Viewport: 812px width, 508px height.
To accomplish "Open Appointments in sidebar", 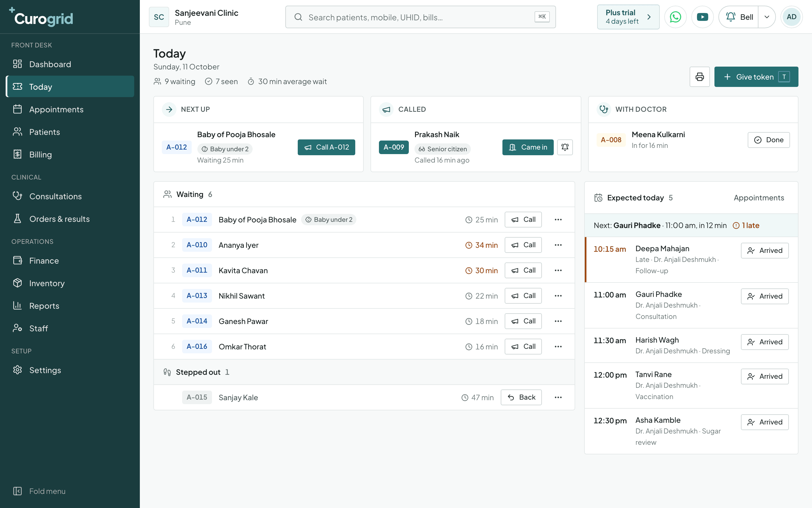I will click(x=70, y=109).
